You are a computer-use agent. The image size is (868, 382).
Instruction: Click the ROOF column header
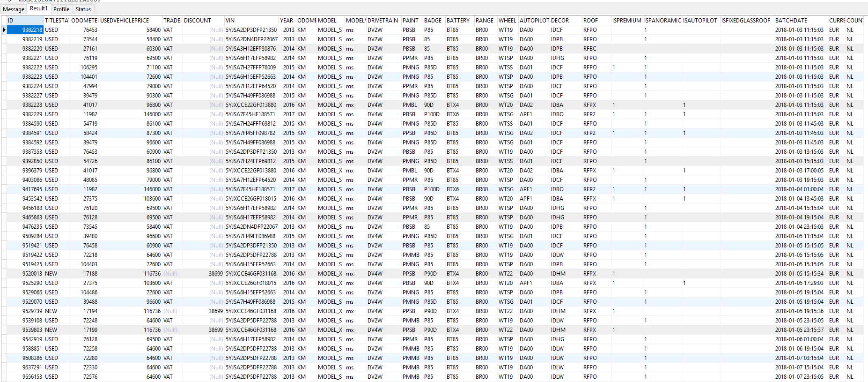click(596, 21)
